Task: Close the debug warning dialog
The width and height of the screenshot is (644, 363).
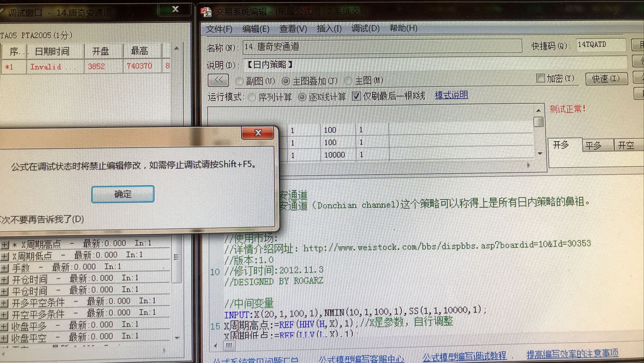Action: click(258, 133)
